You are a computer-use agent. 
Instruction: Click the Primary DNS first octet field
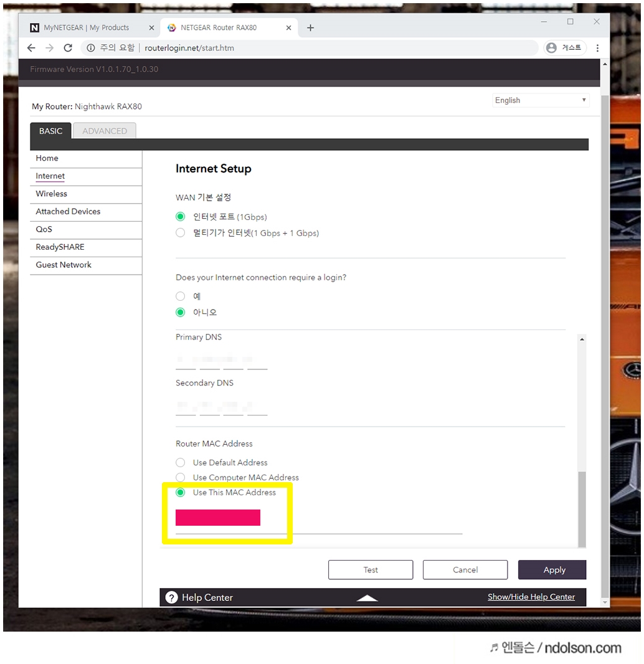pyautogui.click(x=186, y=361)
